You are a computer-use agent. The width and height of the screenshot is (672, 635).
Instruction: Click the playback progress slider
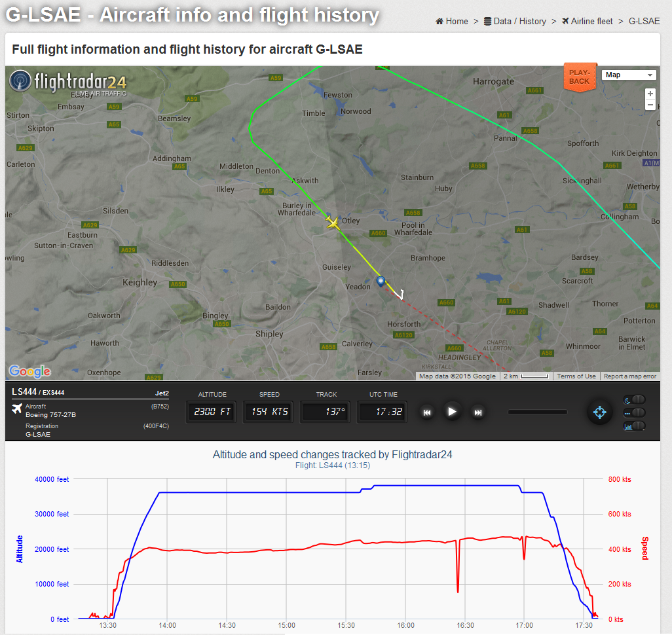[x=538, y=412]
